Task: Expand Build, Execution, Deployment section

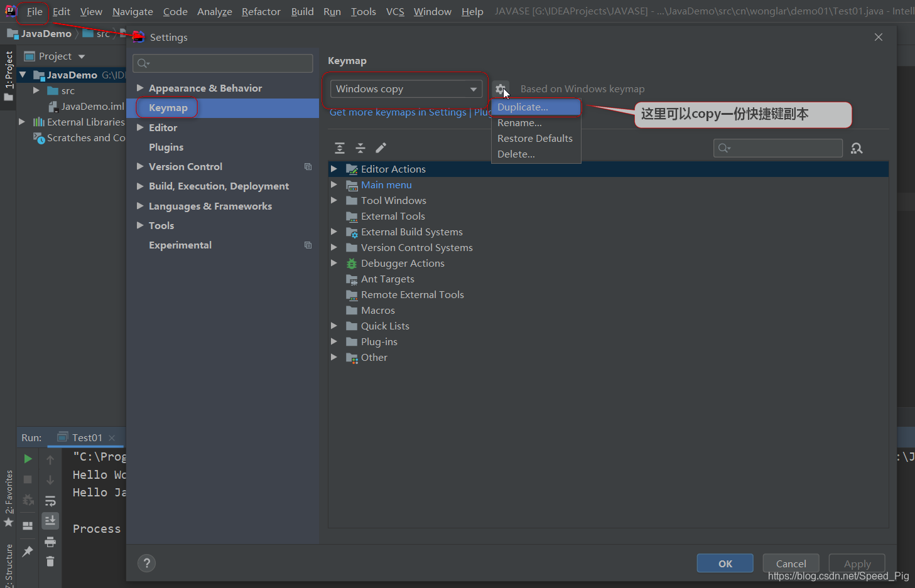Action: (x=140, y=186)
